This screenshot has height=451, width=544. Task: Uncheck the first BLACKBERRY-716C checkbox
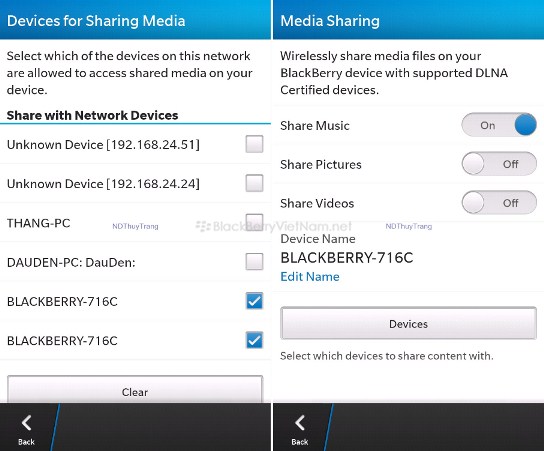click(x=254, y=300)
